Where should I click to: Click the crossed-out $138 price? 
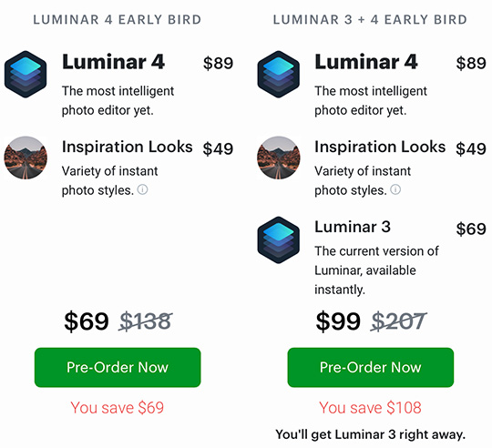(146, 321)
